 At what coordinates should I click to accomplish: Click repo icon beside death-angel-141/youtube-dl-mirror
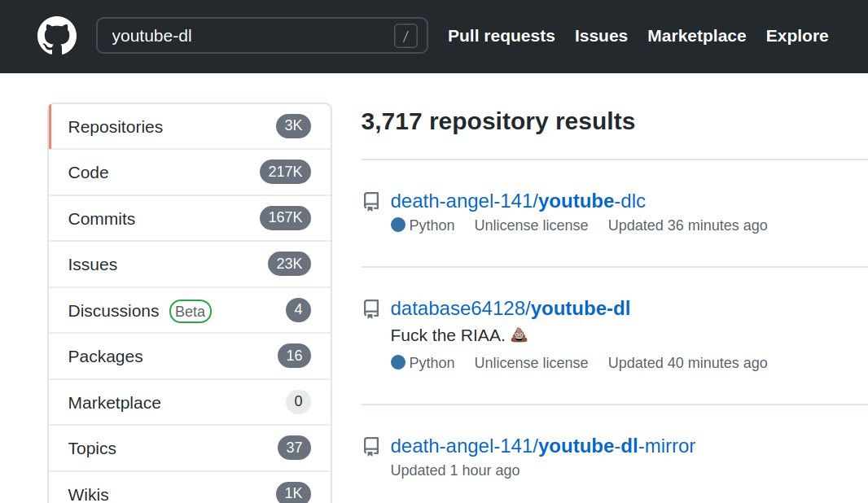(371, 447)
